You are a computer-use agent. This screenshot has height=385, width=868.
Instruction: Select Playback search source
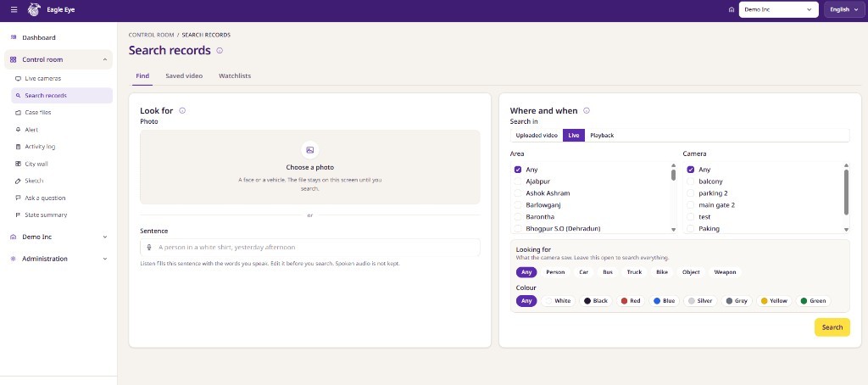[x=602, y=135]
